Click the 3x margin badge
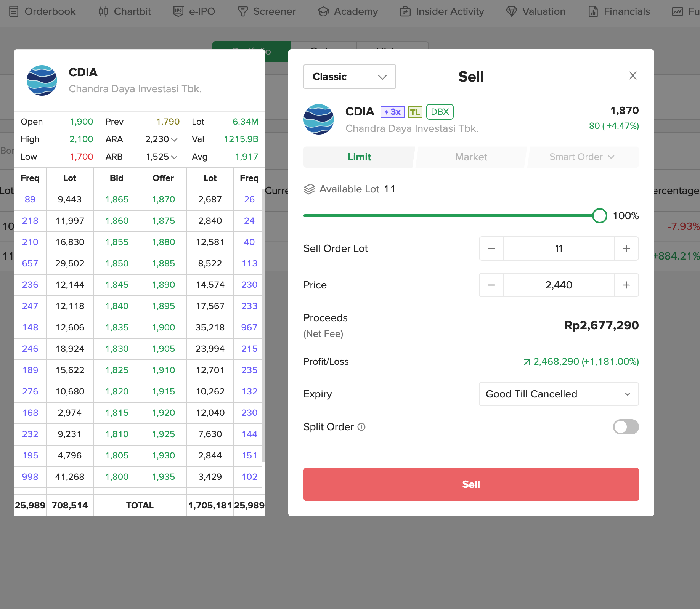This screenshot has height=609, width=700. pyautogui.click(x=392, y=112)
